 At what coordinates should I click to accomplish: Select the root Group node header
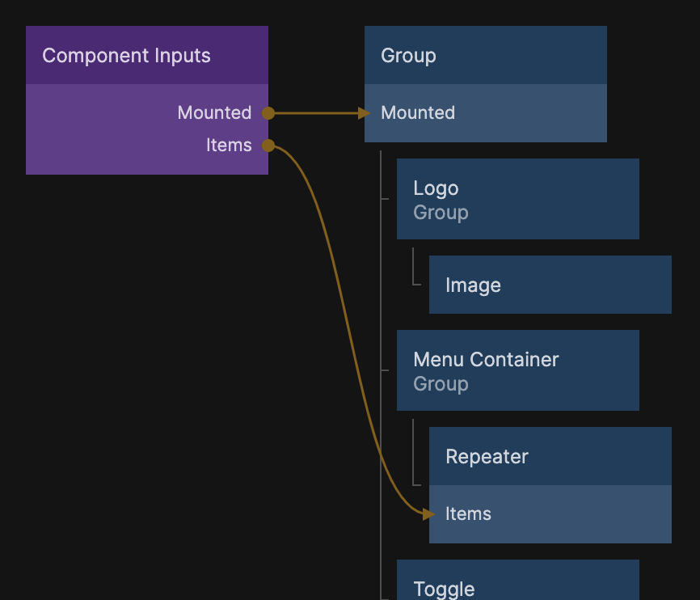pyautogui.click(x=485, y=55)
